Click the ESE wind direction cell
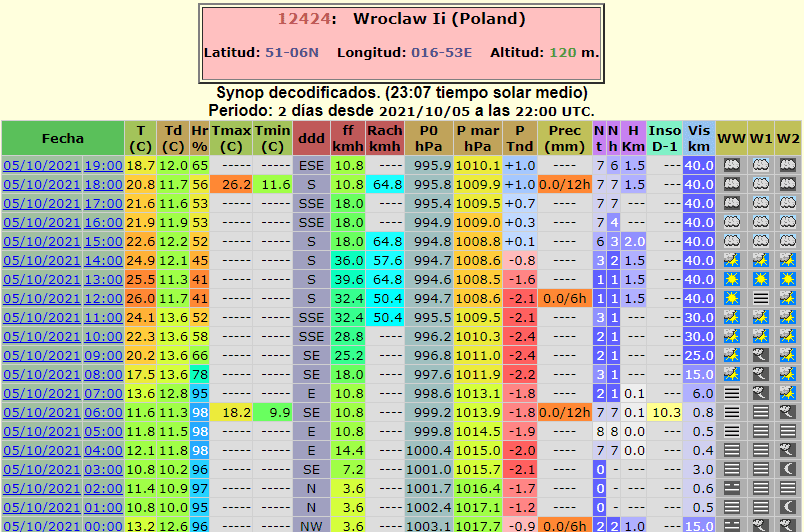 [311, 166]
